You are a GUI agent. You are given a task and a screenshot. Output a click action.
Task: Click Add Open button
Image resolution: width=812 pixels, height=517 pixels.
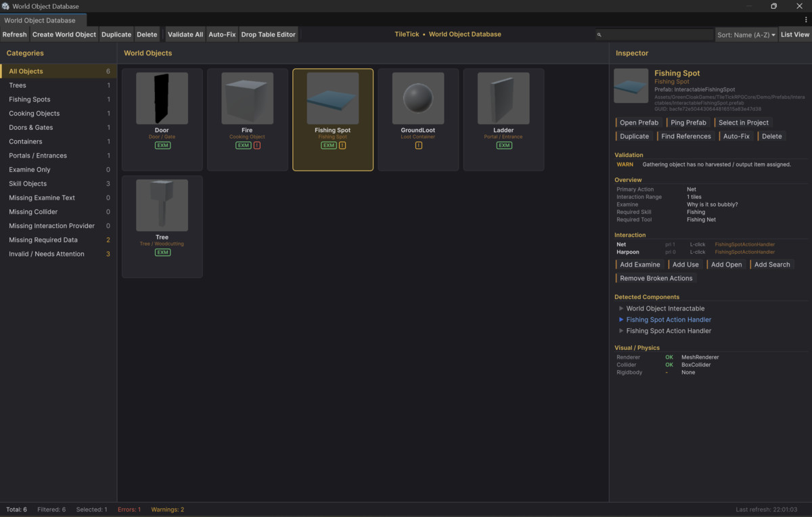click(726, 265)
